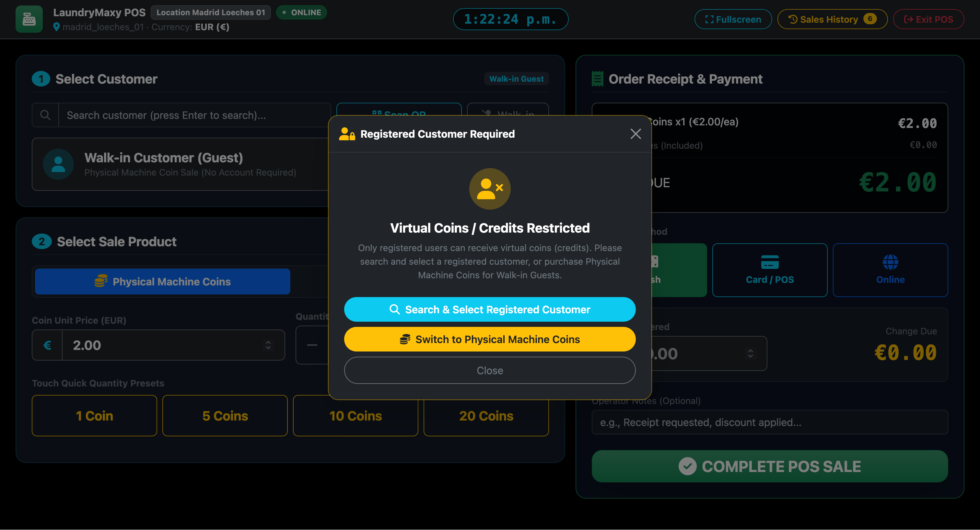The height and width of the screenshot is (530, 980).
Task: Click COMPLETE POS SALE
Action: [770, 466]
